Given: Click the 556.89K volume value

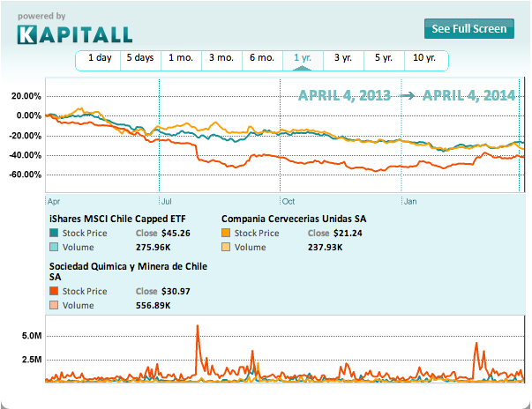Looking at the screenshot, I should coord(153,306).
